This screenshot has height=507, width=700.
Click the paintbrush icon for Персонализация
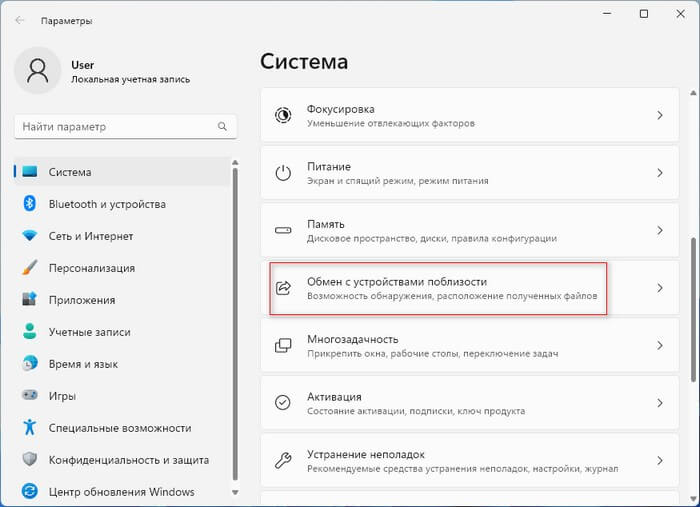click(x=29, y=268)
